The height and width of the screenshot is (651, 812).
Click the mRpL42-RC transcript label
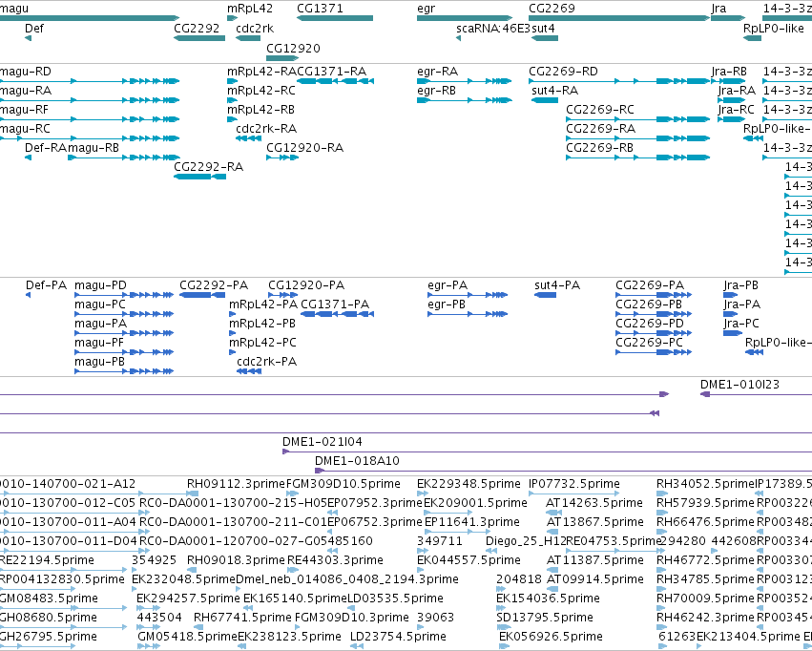coord(261,91)
